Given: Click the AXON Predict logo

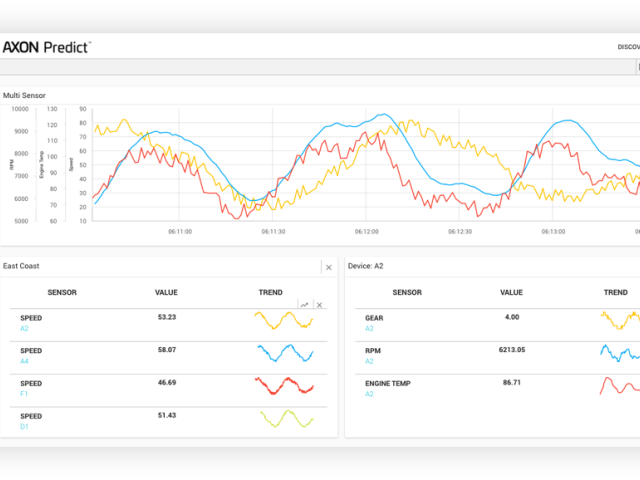Looking at the screenshot, I should pos(46,47).
